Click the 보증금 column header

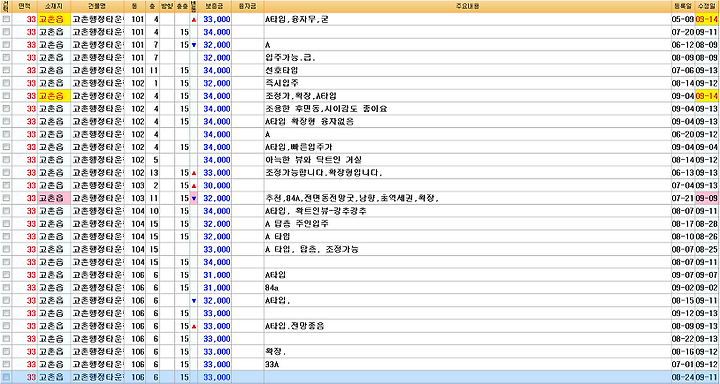click(x=215, y=6)
